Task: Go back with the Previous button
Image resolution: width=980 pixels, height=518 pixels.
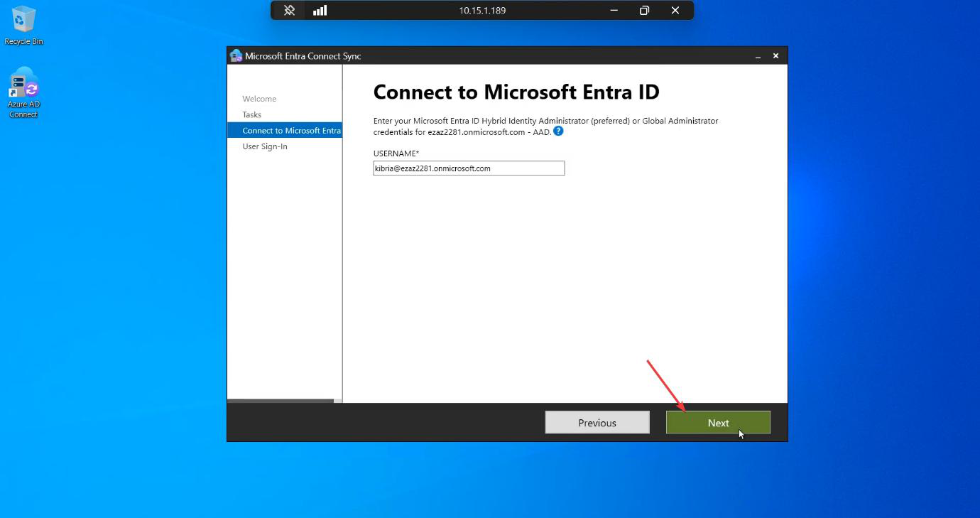Action: 597,423
